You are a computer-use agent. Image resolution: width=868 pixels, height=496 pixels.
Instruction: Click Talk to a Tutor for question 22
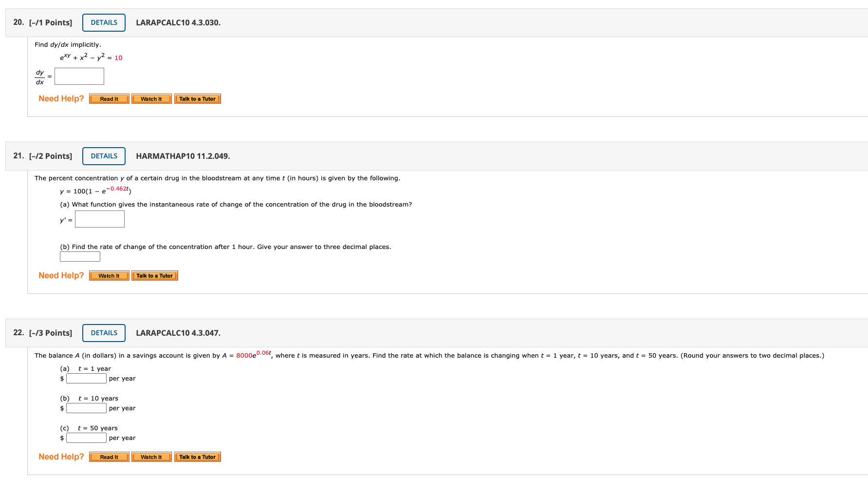coord(198,457)
